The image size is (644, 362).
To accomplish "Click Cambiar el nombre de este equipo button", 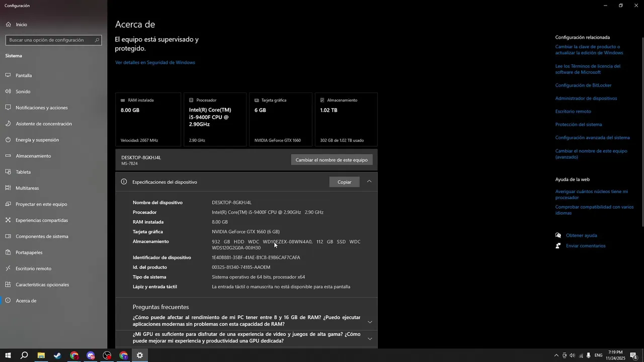I will pyautogui.click(x=332, y=160).
